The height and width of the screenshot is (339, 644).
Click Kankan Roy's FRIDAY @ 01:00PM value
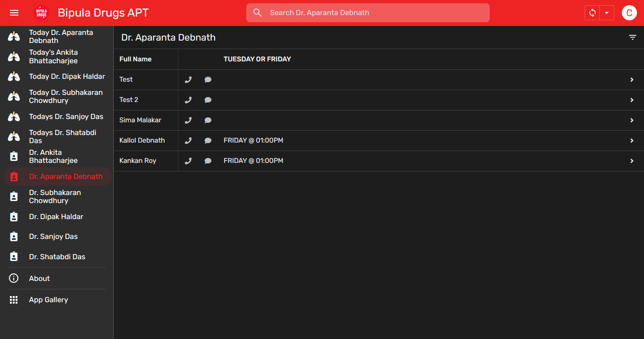(253, 161)
